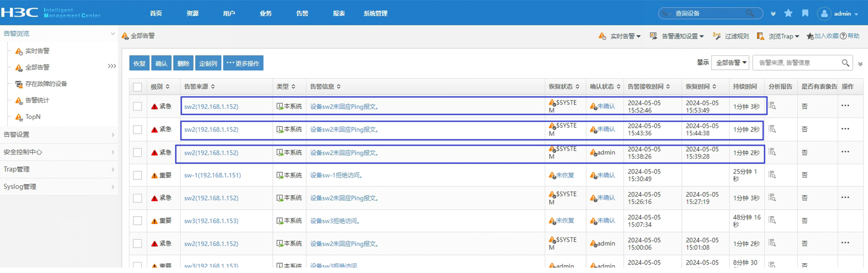Screen dimensions: 868x273
Task: Expand the Trap管理 sidebar section
Action: pos(59,170)
